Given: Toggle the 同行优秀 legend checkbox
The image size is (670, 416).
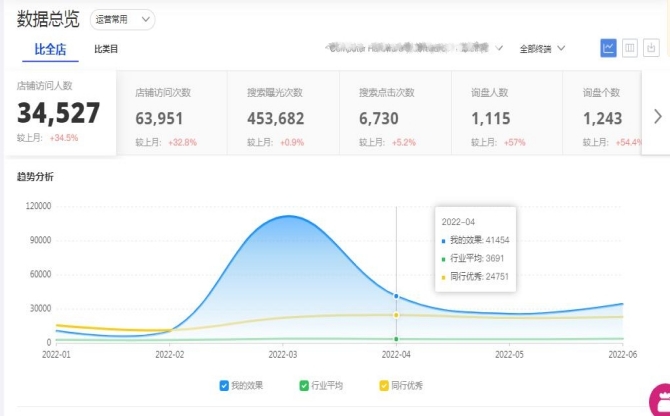Looking at the screenshot, I should tap(384, 385).
